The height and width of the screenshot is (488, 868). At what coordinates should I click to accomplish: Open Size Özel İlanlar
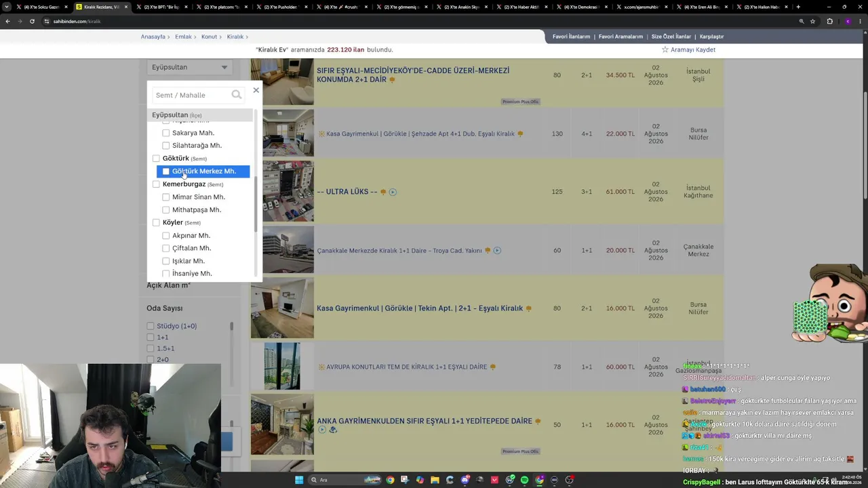coord(671,37)
